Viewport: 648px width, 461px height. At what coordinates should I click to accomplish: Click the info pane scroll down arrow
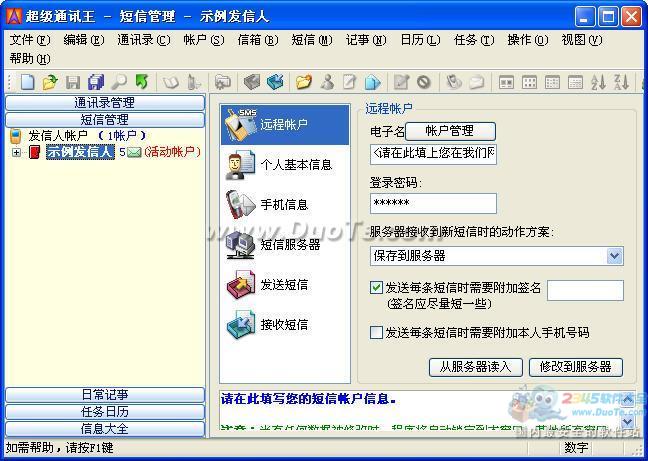click(627, 422)
